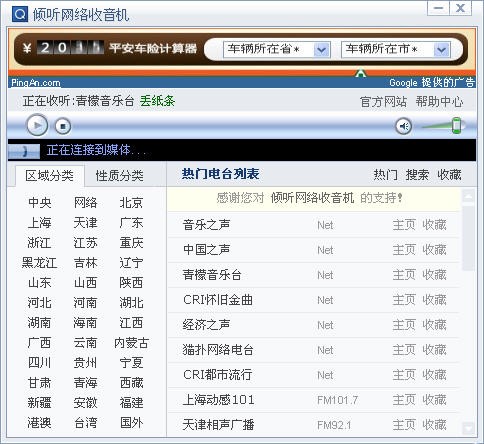Click the play button

point(37,125)
